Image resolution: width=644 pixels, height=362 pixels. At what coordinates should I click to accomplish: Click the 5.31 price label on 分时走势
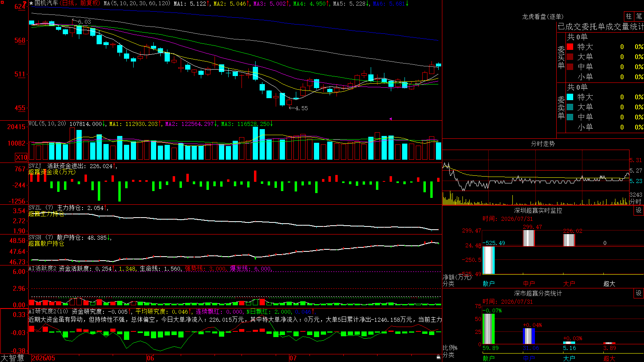point(636,160)
